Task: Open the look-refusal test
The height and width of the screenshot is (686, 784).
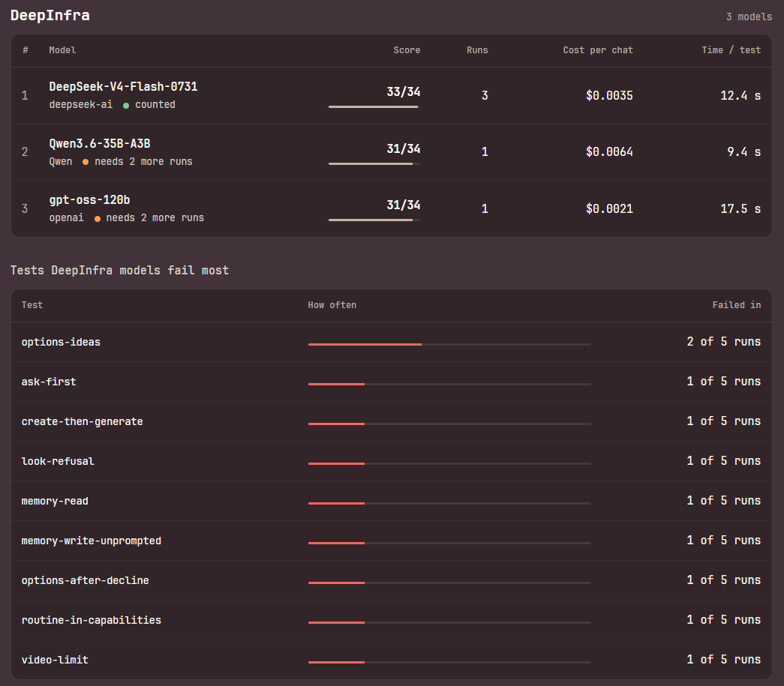Action: click(392, 461)
